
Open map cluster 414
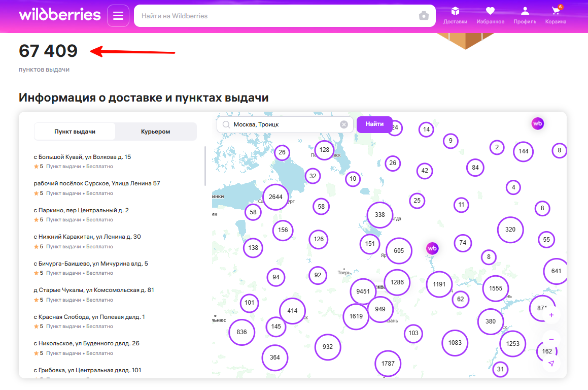coord(293,311)
